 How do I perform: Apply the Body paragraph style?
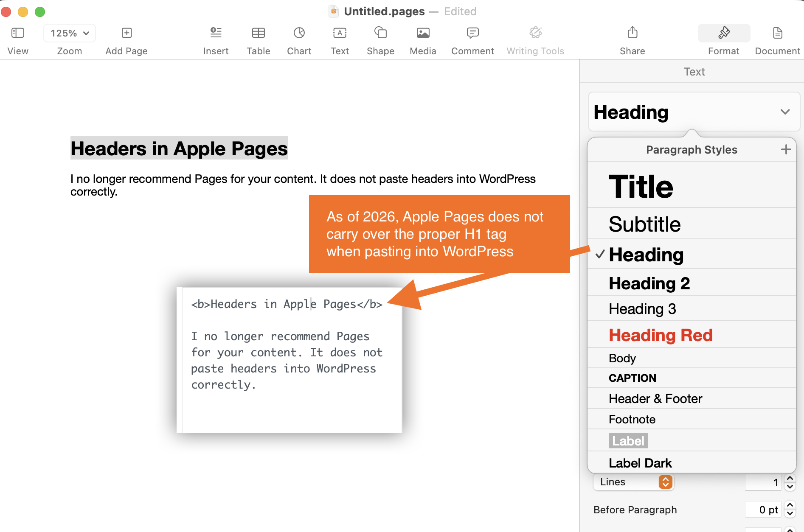pos(692,358)
